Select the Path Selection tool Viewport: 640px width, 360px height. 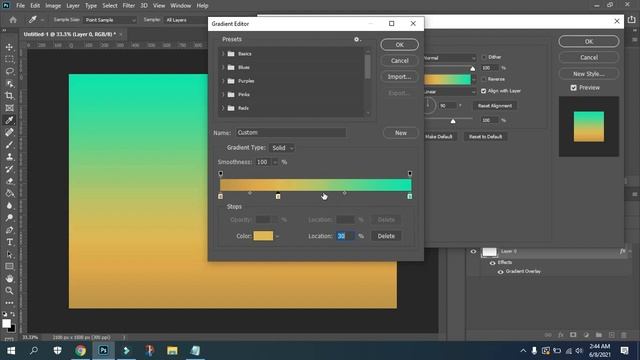[x=9, y=254]
